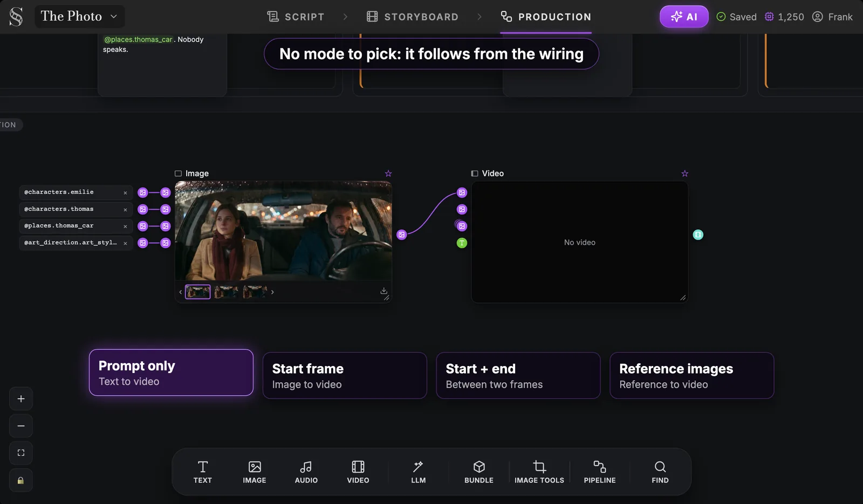Open the AI assistant button
Viewport: 863px width, 504px height.
(x=684, y=17)
